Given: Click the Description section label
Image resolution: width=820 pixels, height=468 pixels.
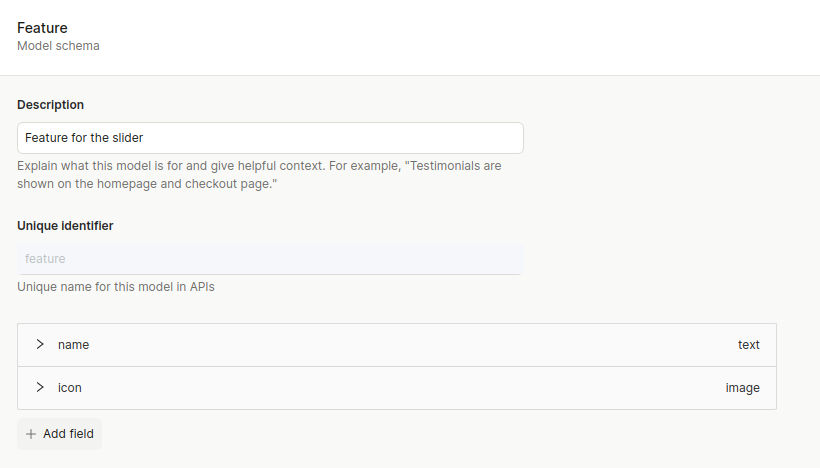Looking at the screenshot, I should click(x=51, y=105).
